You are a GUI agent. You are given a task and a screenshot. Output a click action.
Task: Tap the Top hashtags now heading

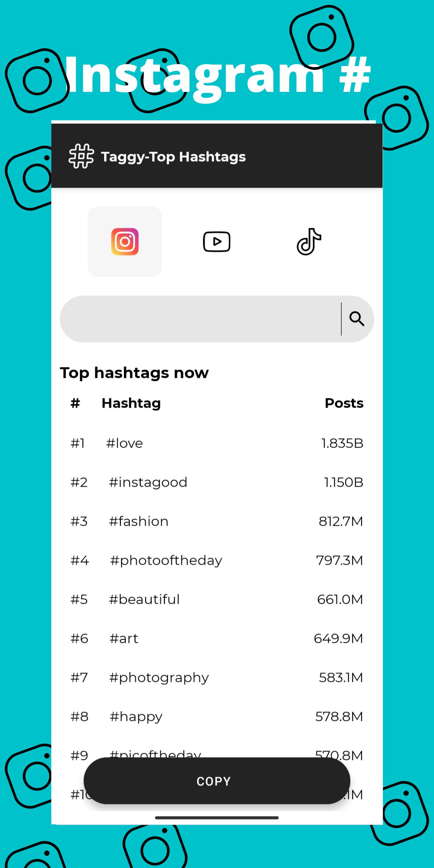point(134,373)
